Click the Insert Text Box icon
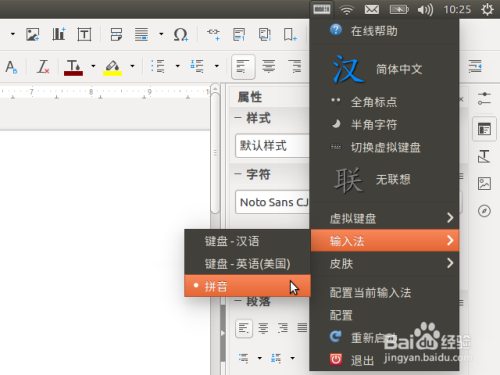The height and width of the screenshot is (375, 500). tap(84, 34)
